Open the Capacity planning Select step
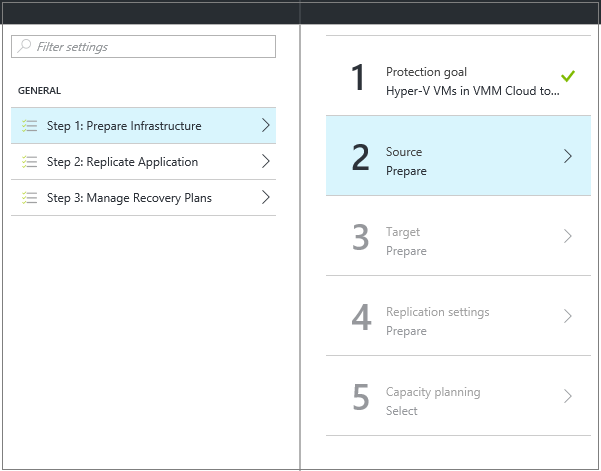This screenshot has width=601, height=471. click(x=433, y=401)
